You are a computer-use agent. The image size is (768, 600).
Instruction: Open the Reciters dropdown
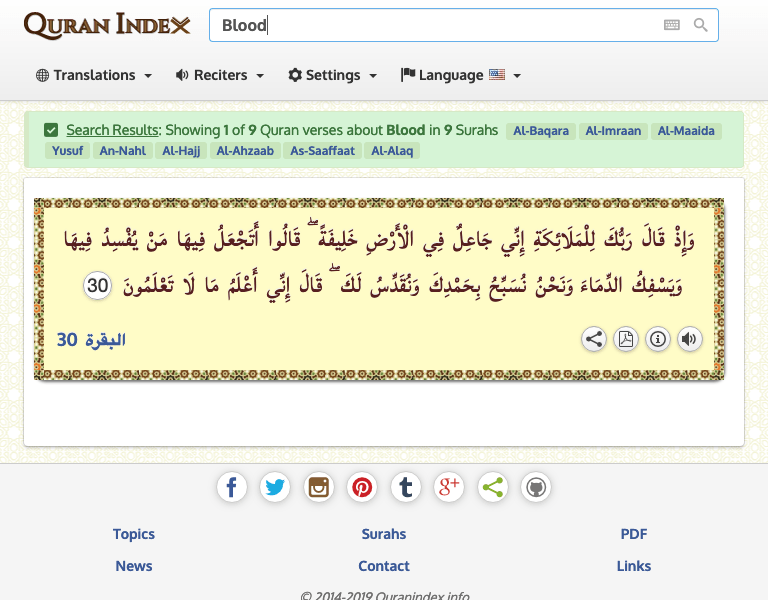point(219,75)
